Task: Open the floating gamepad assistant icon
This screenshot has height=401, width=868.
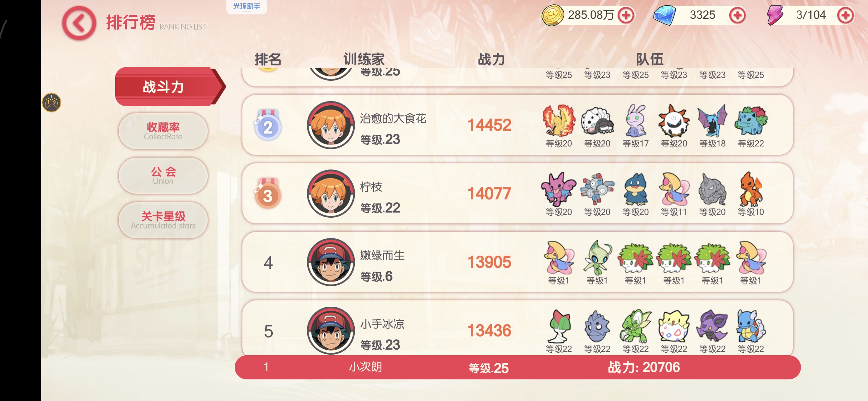Action: [52, 102]
